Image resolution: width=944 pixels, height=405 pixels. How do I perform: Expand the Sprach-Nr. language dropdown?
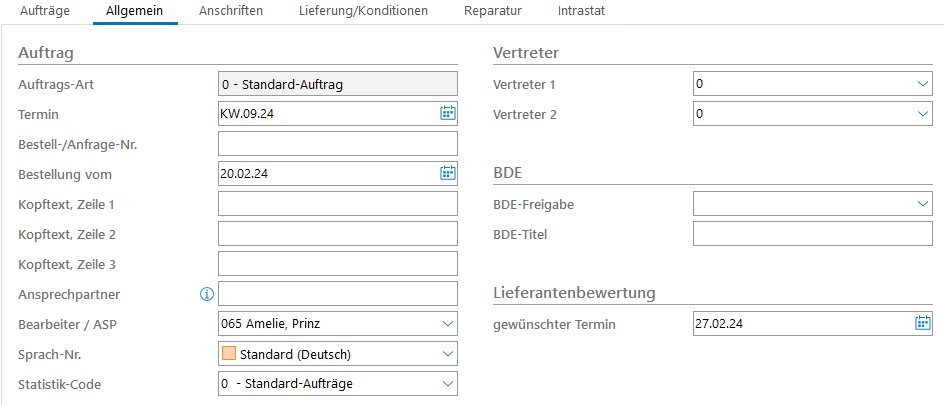(x=448, y=354)
